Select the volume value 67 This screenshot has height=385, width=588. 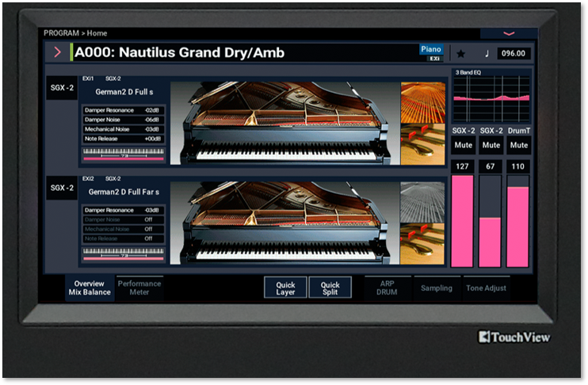[x=490, y=166]
